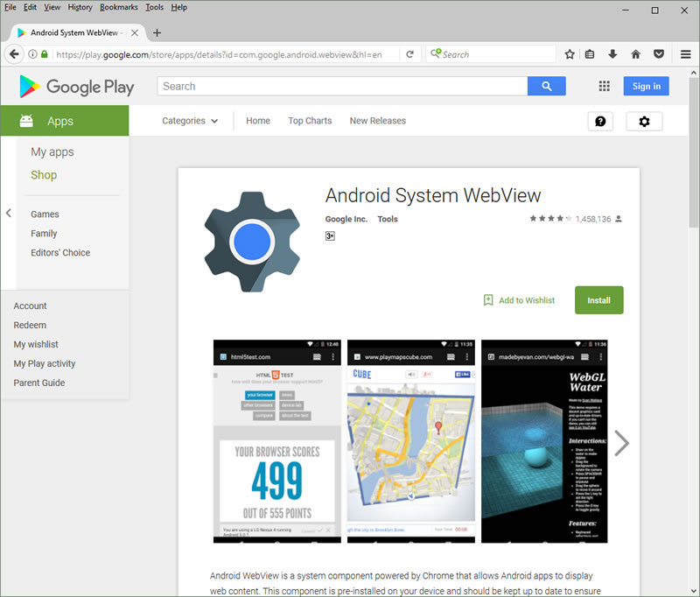Open the help question mark icon
Screen dimensions: 700x597
pos(600,122)
